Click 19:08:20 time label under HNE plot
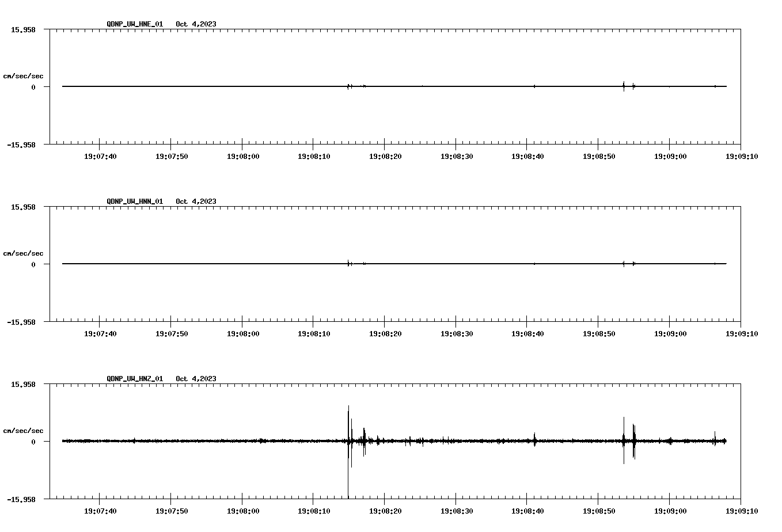Image resolution: width=782 pixels, height=532 pixels. click(385, 156)
